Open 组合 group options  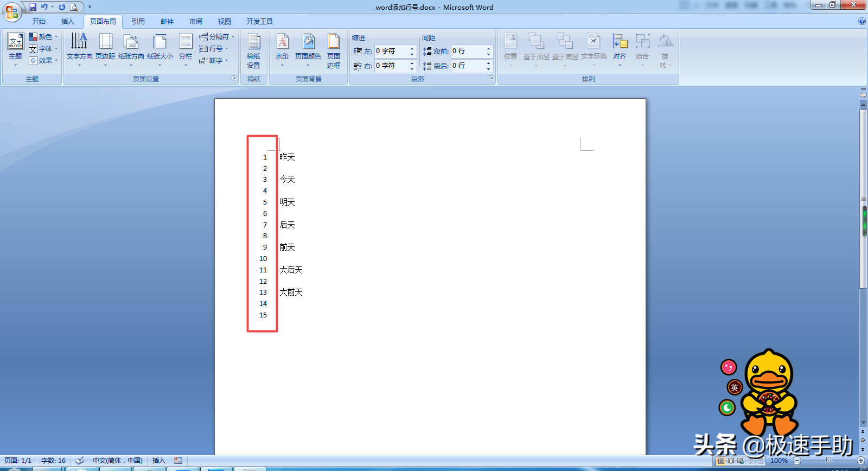642,50
